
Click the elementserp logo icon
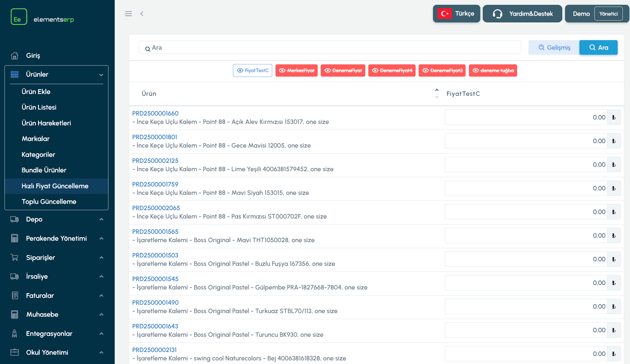pos(19,17)
